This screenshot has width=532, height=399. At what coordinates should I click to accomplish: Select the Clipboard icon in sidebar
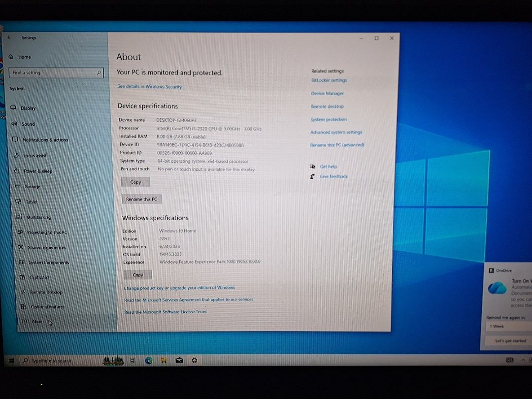coord(22,277)
